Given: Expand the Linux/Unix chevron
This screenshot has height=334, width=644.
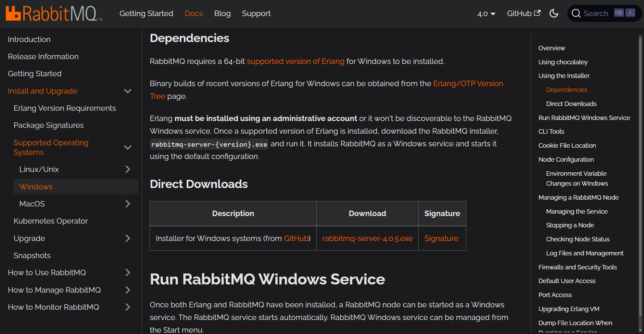Looking at the screenshot, I should [x=128, y=169].
